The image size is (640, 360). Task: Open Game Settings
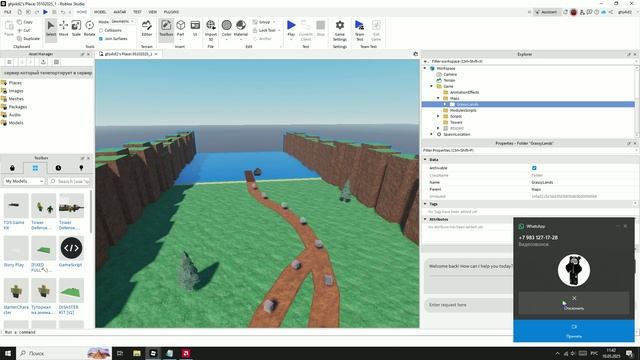[x=340, y=30]
